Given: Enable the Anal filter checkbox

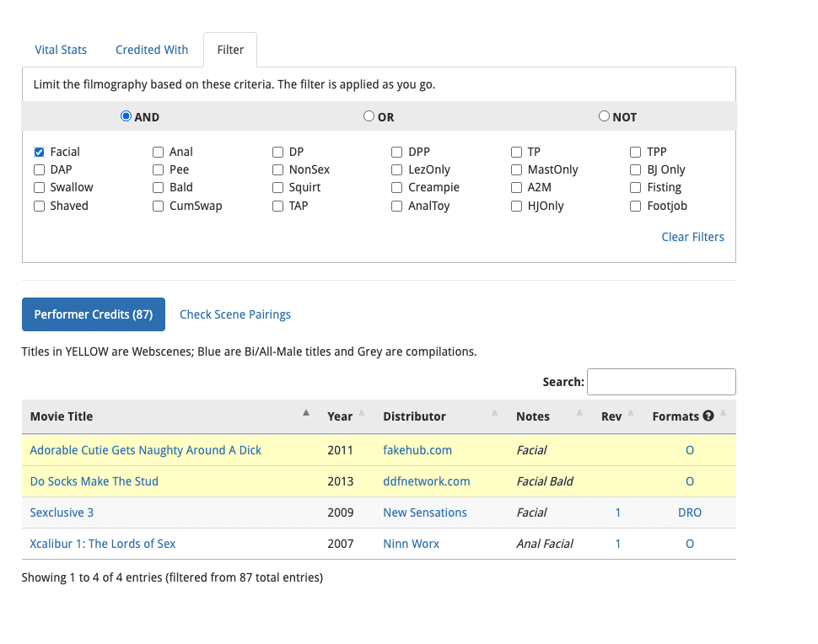Looking at the screenshot, I should coord(158,153).
